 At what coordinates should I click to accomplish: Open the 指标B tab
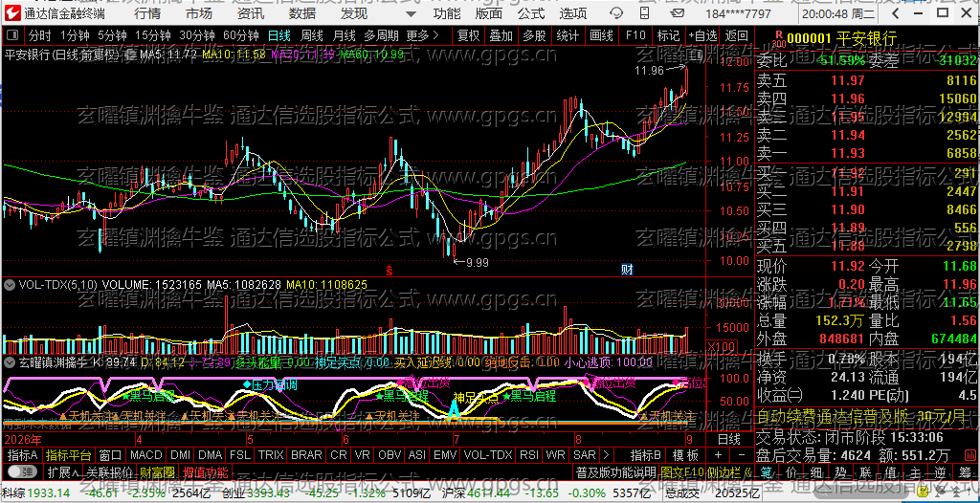coord(646,455)
